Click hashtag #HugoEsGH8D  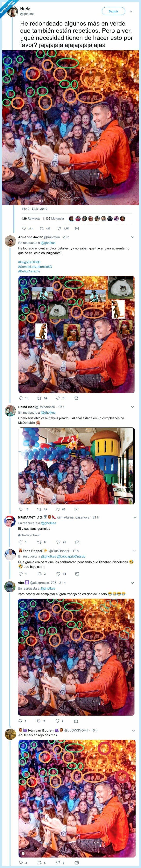pyautogui.click(x=29, y=262)
